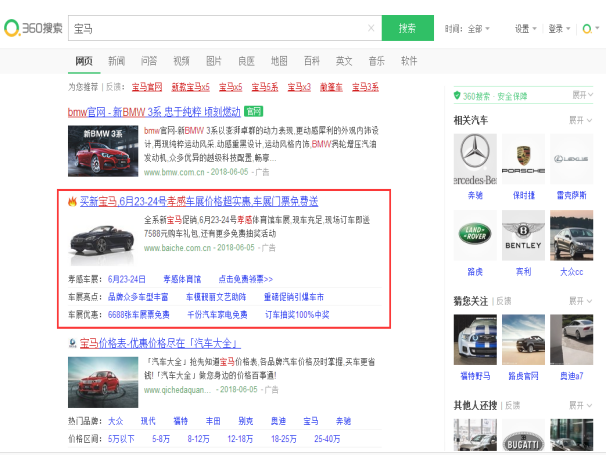Viewport: 606px width, 455px height.
Task: Open the black convertible car image
Action: pos(103,240)
